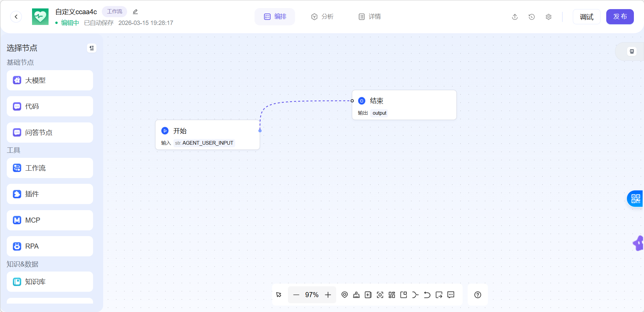The width and height of the screenshot is (644, 312).
Task: Click the fit-to-view frame icon
Action: click(380, 295)
